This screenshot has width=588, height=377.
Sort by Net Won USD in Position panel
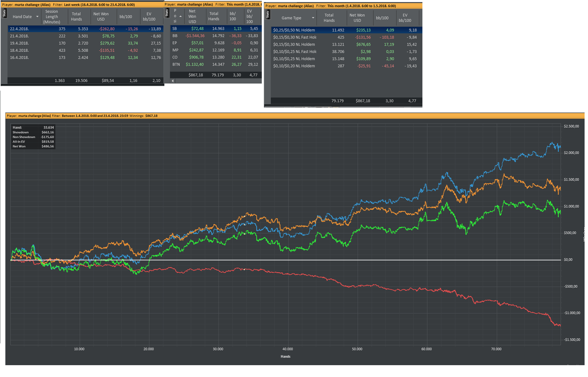[x=192, y=16]
